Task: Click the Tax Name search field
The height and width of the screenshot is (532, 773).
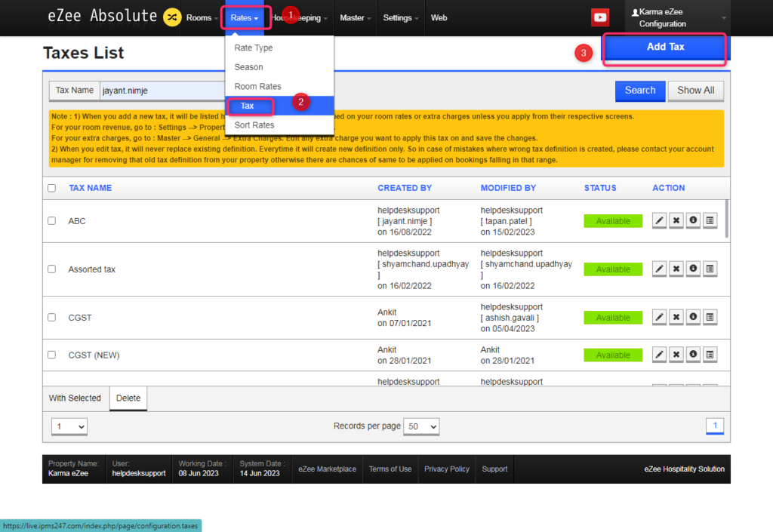Action: point(162,91)
